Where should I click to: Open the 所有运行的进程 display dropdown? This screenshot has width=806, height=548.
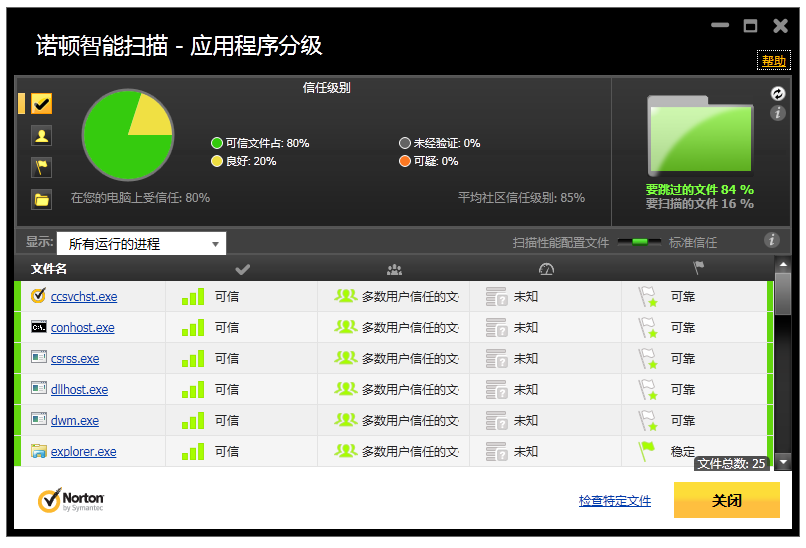click(141, 243)
